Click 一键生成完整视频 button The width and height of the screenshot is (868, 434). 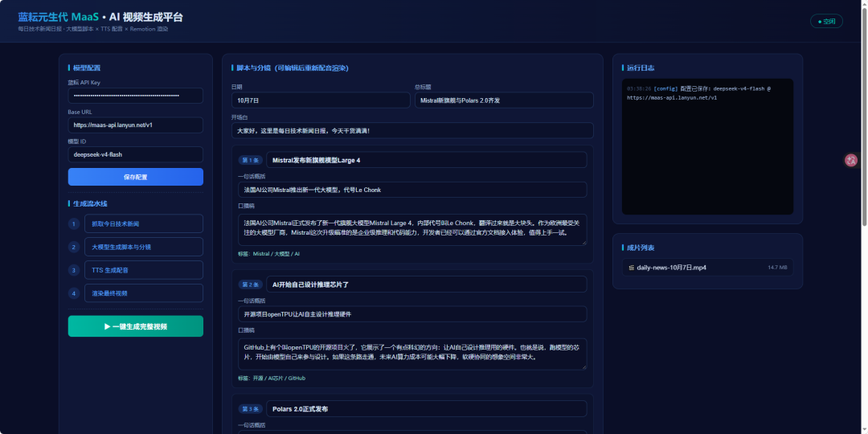136,326
